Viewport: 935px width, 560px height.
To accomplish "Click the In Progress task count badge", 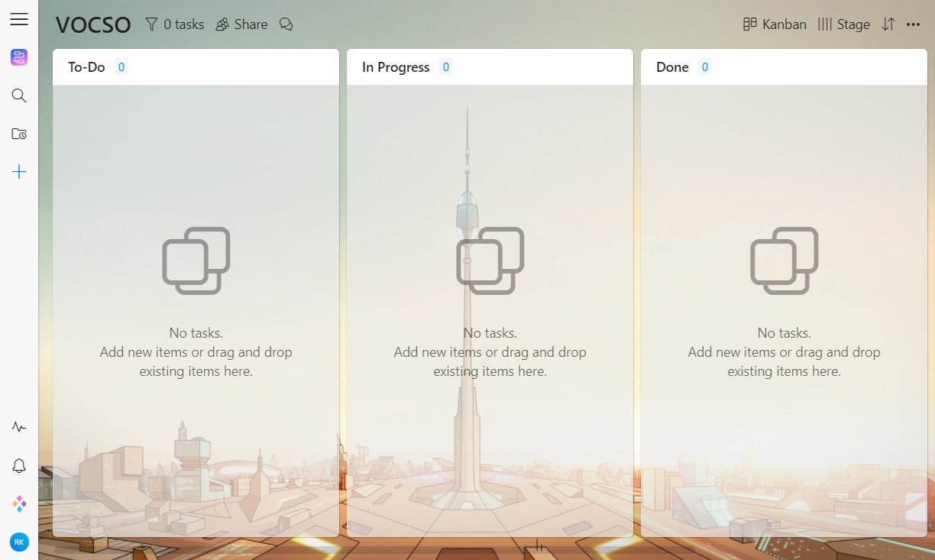I will coord(446,67).
